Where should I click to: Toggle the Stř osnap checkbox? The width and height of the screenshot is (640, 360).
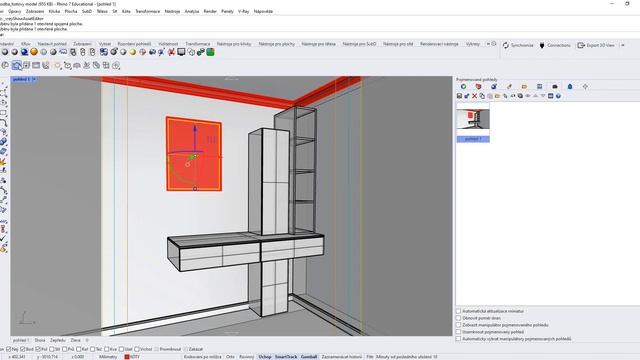(x=52, y=349)
